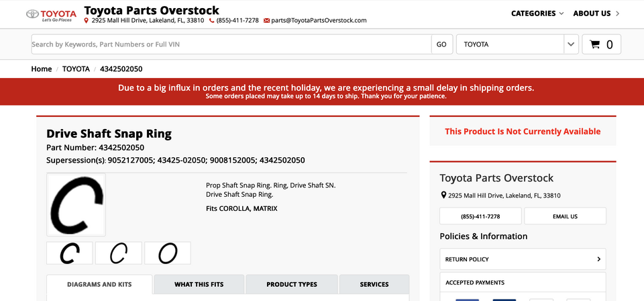Click the parts@ToyotaPartsOverstock.com email link
This screenshot has width=644, height=301.
pos(319,21)
